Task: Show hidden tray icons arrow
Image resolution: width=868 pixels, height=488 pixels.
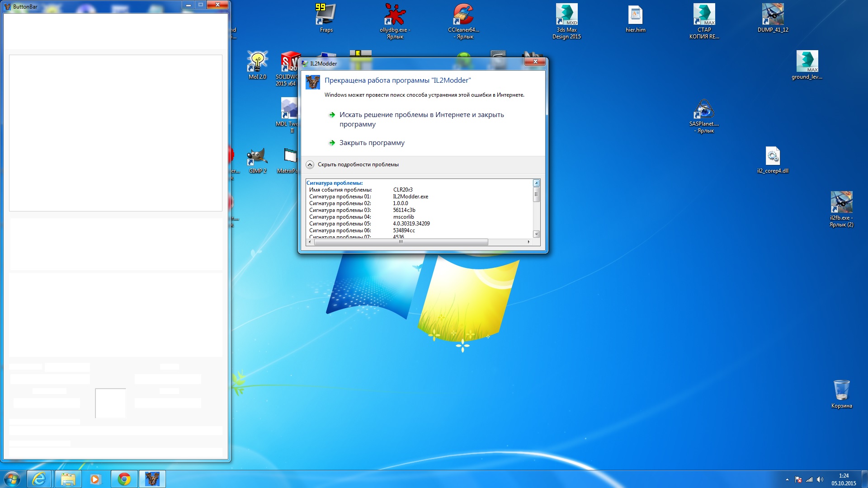Action: click(x=787, y=479)
